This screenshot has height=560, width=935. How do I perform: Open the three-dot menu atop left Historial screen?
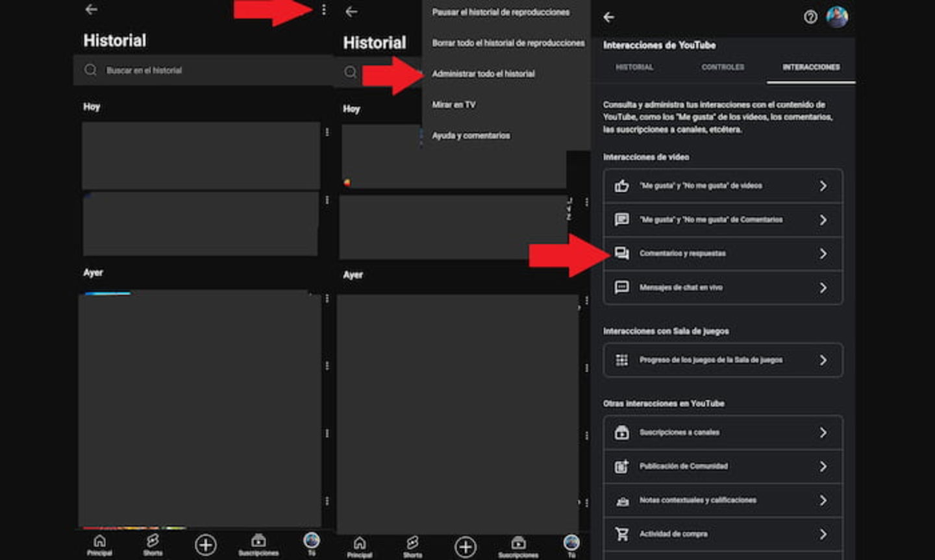[x=323, y=10]
